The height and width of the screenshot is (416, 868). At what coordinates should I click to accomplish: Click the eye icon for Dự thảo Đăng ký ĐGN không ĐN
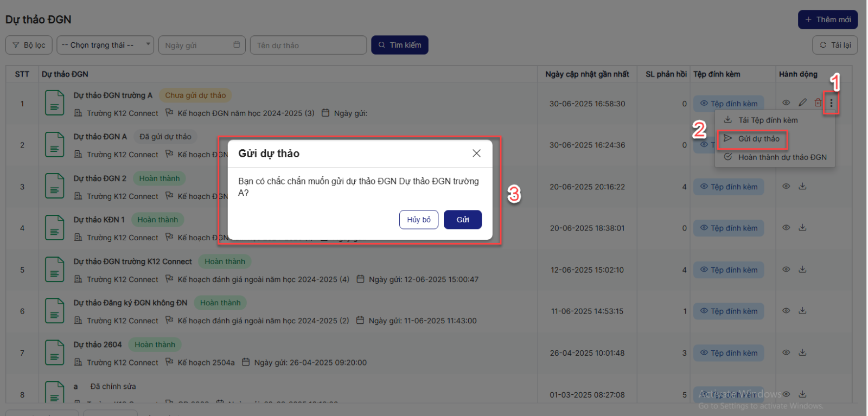(x=786, y=311)
